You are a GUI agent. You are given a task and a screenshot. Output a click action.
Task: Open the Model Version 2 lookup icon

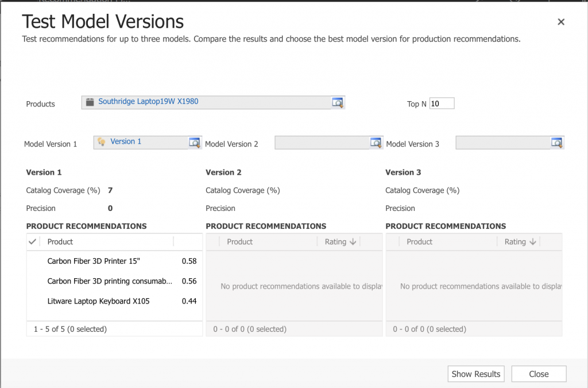(376, 143)
